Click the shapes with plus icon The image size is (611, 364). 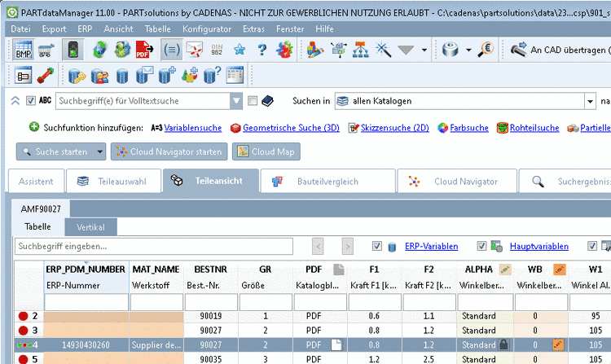click(x=190, y=75)
